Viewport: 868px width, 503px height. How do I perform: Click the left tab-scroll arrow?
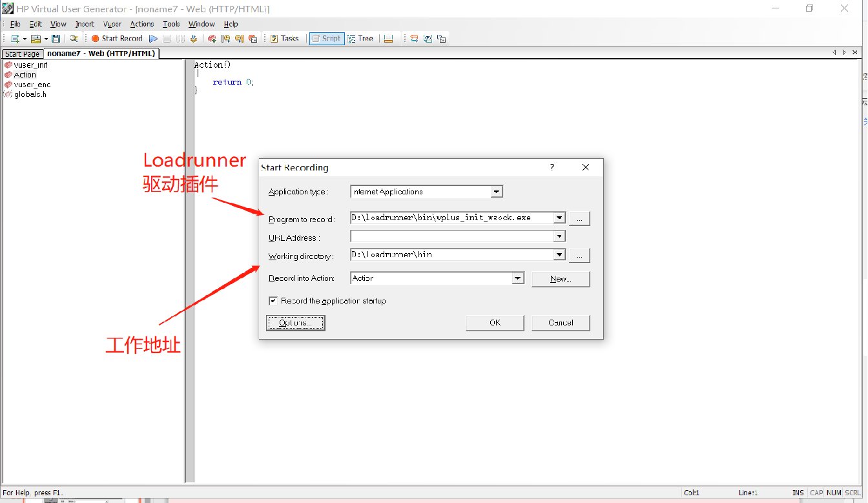[834, 52]
